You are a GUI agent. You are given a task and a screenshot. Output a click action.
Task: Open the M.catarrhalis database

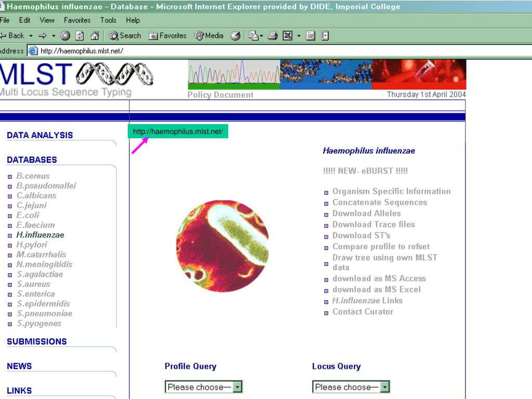click(x=42, y=255)
